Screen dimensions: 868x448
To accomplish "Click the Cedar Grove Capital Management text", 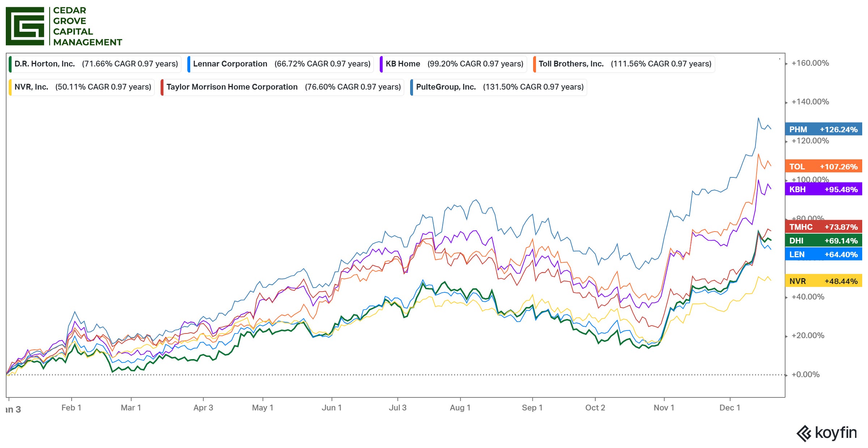I will (88, 26).
